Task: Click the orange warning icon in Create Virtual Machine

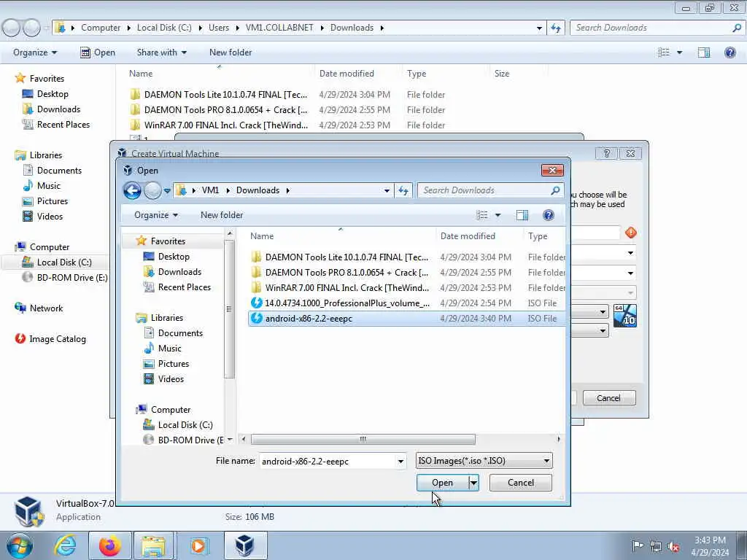Action: point(631,233)
